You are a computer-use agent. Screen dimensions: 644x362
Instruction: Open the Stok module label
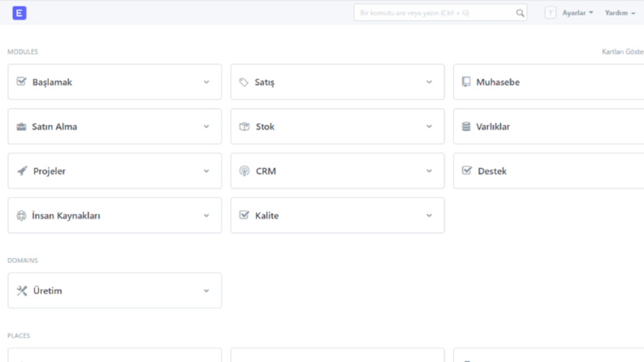pos(265,127)
